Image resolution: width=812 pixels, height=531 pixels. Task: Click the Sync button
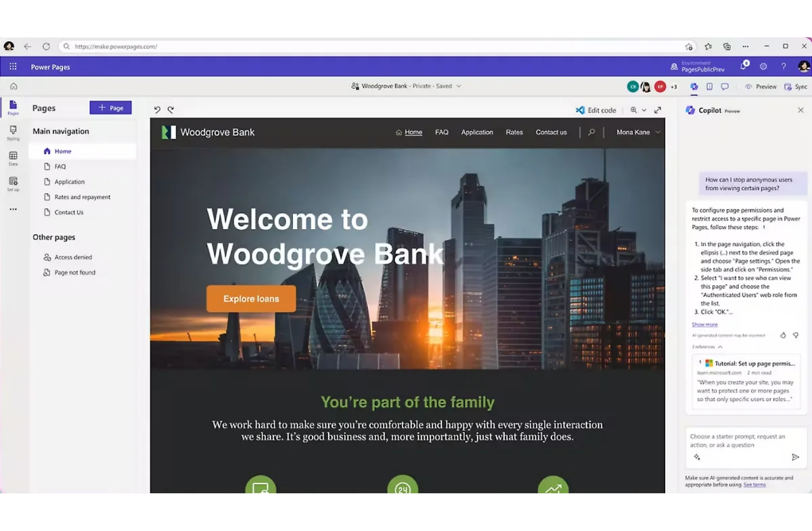tap(796, 87)
